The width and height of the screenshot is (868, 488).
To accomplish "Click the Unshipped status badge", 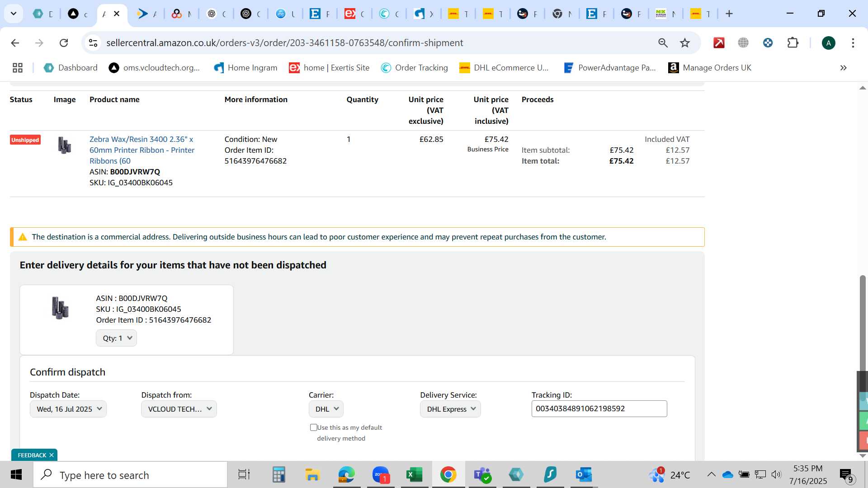I will pos(25,140).
